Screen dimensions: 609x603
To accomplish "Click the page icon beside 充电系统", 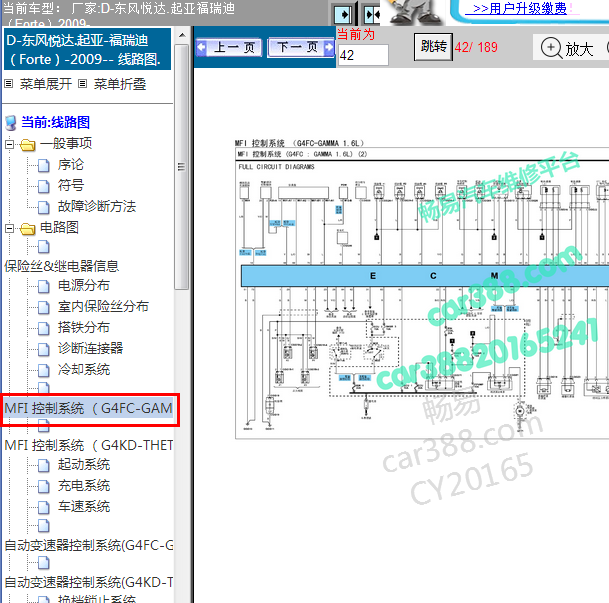I will coord(44,487).
